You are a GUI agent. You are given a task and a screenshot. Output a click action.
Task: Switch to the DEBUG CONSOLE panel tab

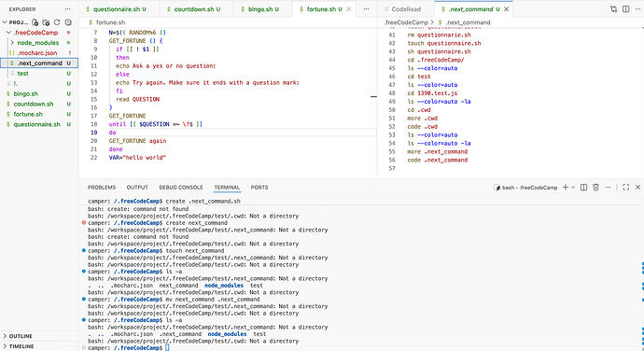point(181,188)
